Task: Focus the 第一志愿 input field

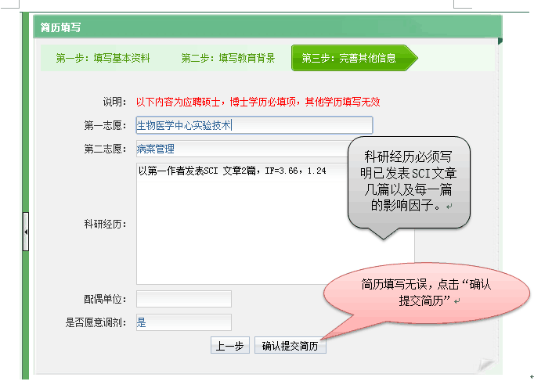Action: [x=254, y=125]
